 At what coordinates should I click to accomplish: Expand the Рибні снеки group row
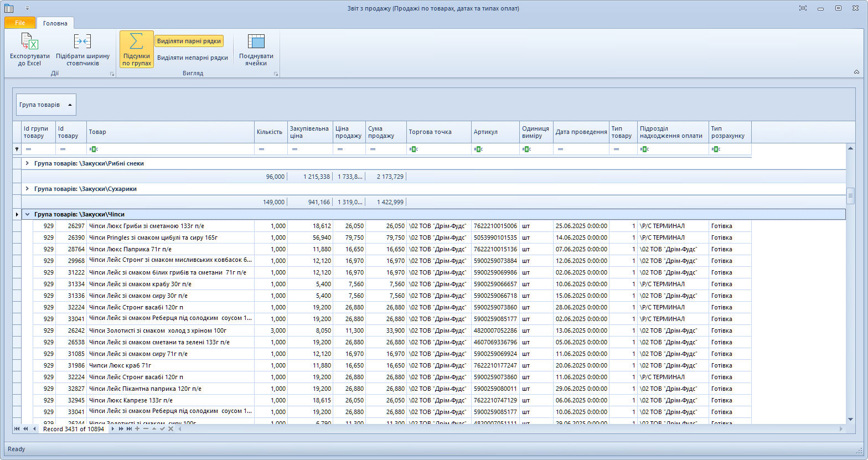[x=27, y=163]
